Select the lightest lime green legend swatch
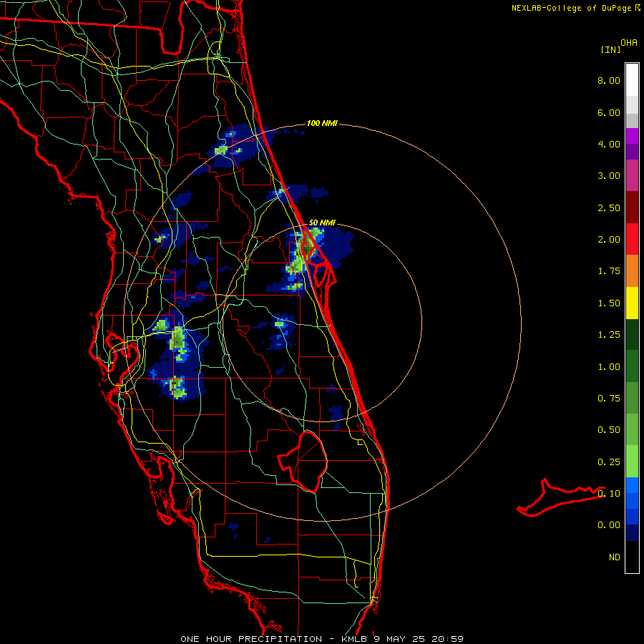644x644 pixels. point(632,462)
